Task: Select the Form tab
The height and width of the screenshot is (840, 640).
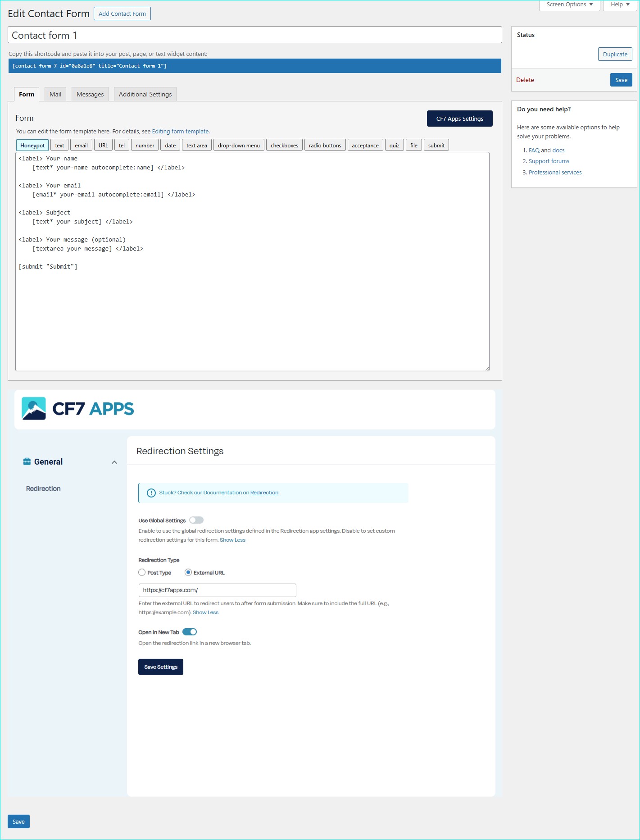Action: [27, 94]
